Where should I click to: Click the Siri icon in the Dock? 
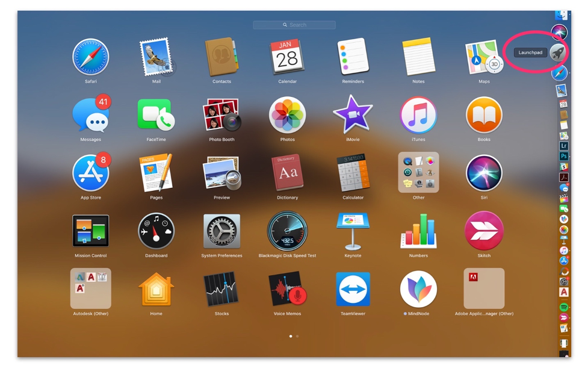click(x=559, y=33)
